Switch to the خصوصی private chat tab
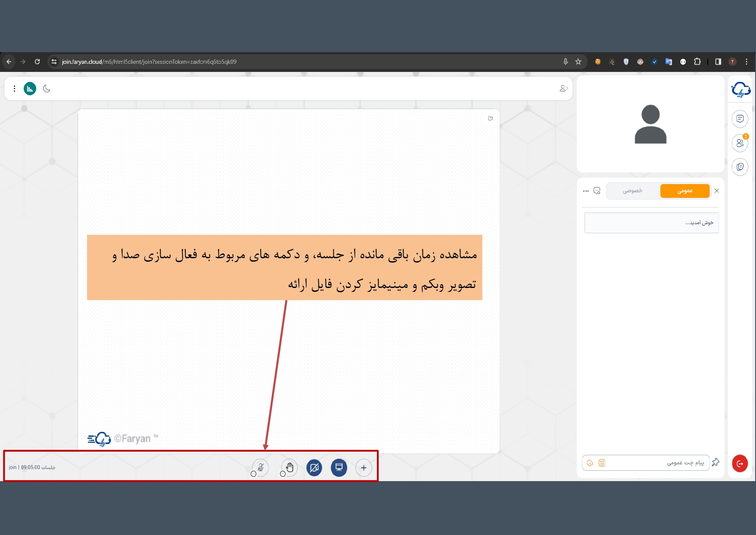Screen dimensions: 756x535 pos(632,191)
